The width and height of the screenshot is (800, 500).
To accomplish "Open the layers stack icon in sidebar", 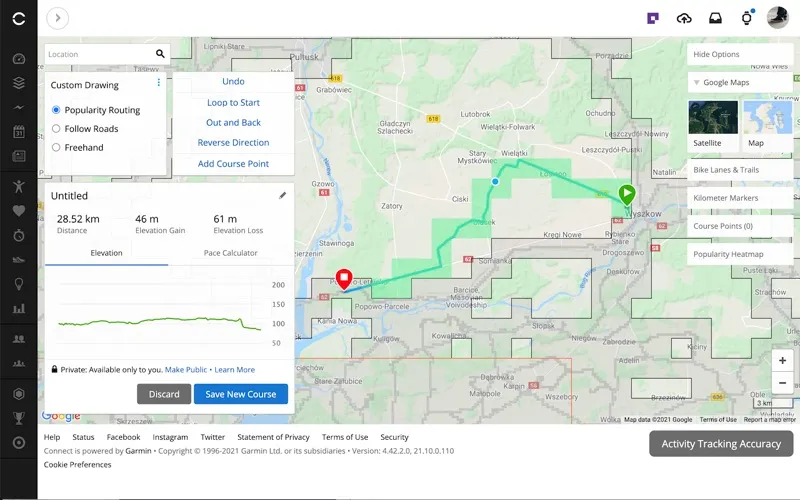I will (x=19, y=83).
